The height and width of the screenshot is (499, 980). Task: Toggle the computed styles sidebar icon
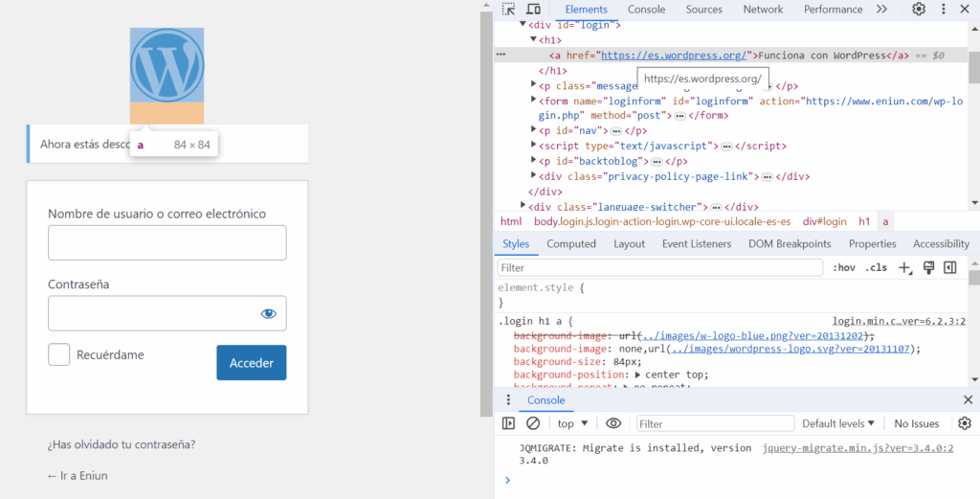point(950,267)
